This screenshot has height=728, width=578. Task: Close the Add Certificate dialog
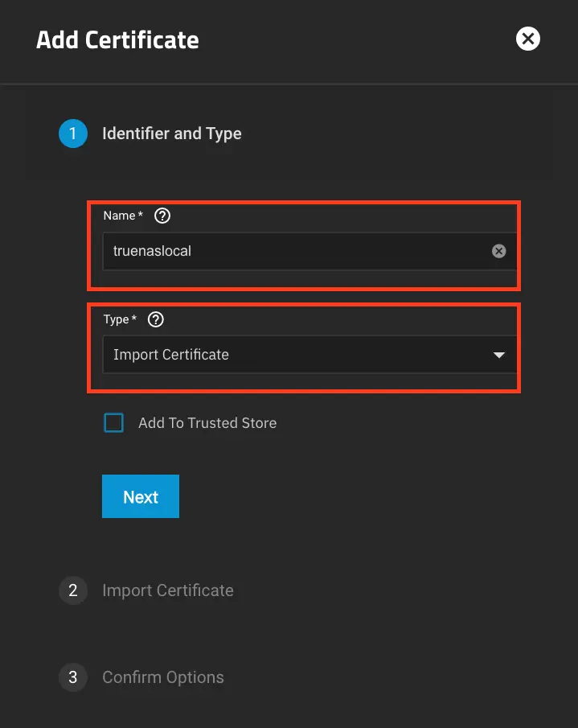click(528, 39)
